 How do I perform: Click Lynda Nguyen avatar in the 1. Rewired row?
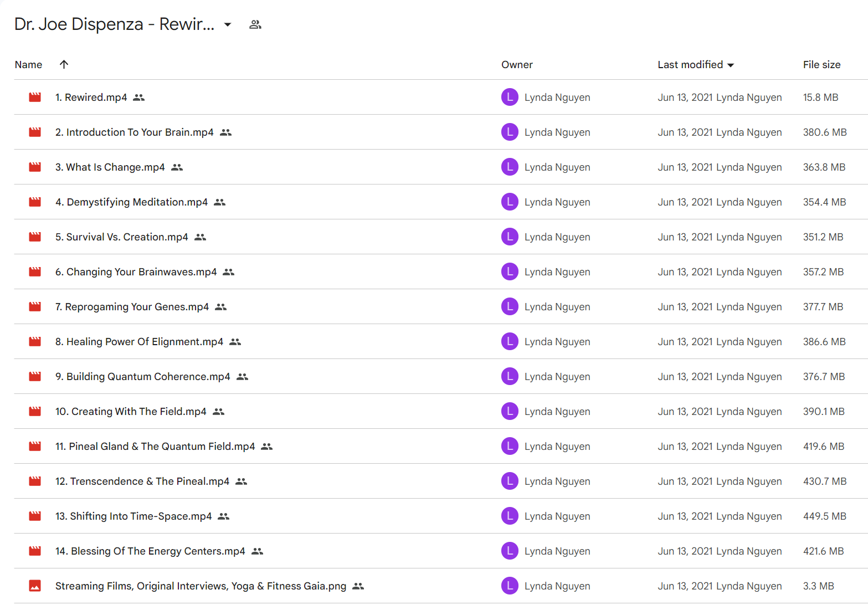(510, 97)
